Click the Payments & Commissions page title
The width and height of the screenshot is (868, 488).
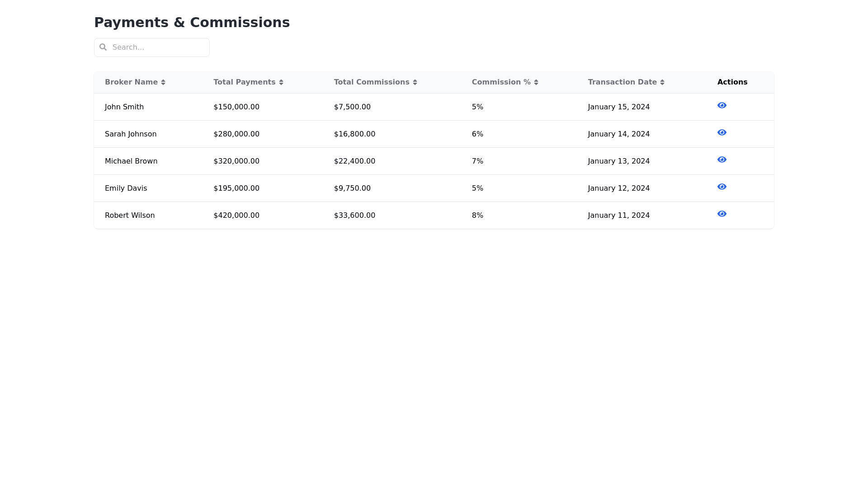pos(192,23)
